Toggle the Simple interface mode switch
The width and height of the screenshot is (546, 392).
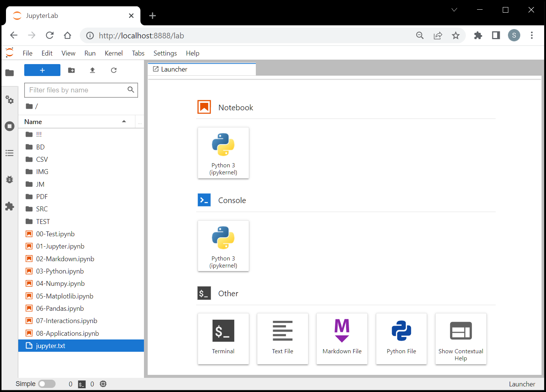47,384
